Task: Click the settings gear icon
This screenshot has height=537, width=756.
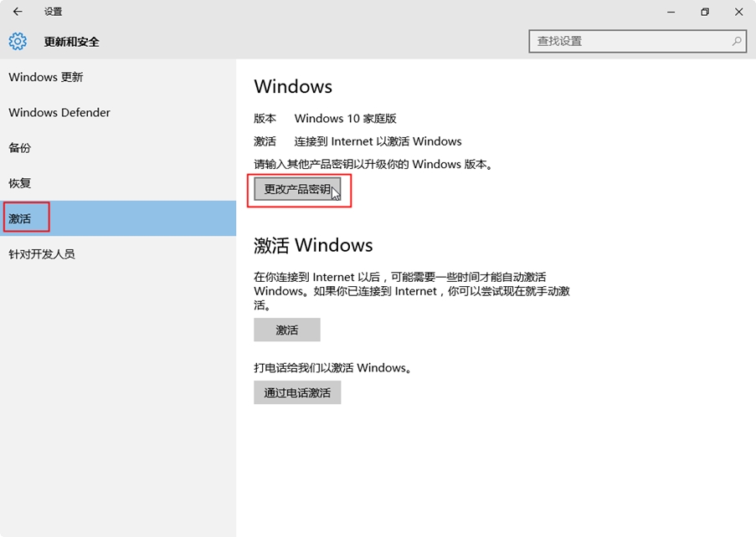Action: [18, 42]
